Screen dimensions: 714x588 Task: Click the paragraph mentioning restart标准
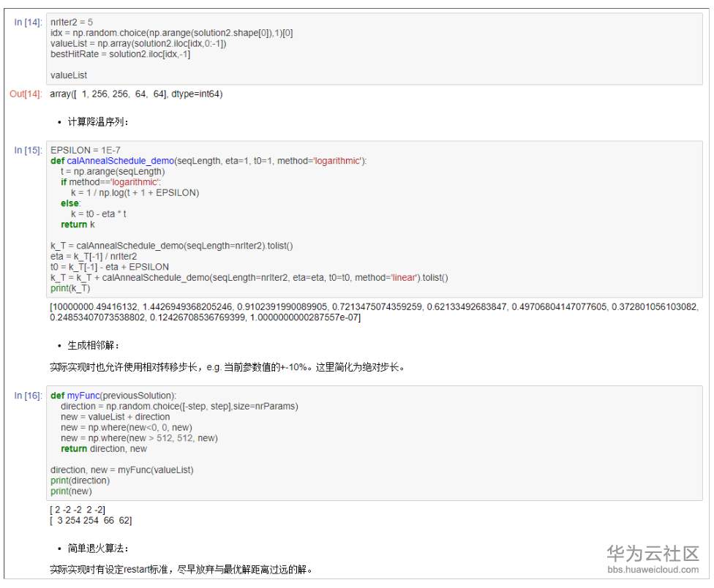coord(181,569)
